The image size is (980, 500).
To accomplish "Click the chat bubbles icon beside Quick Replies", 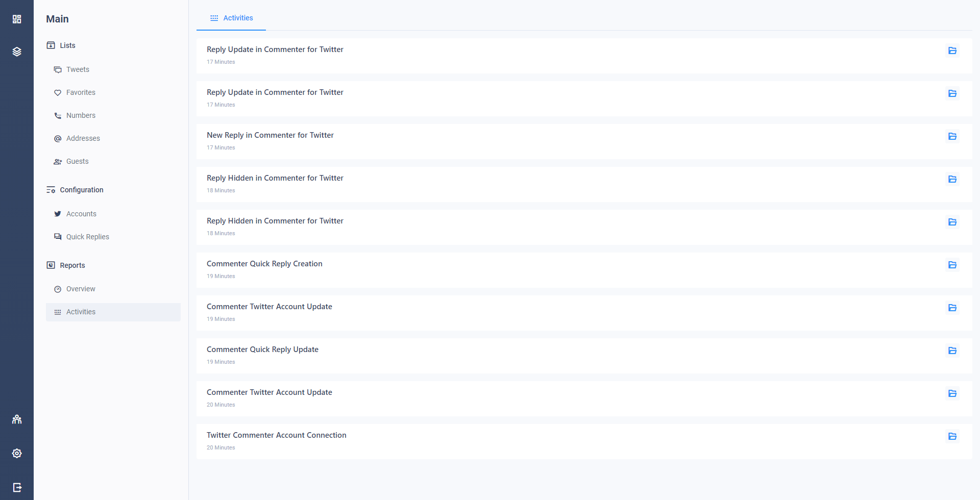I will point(58,237).
